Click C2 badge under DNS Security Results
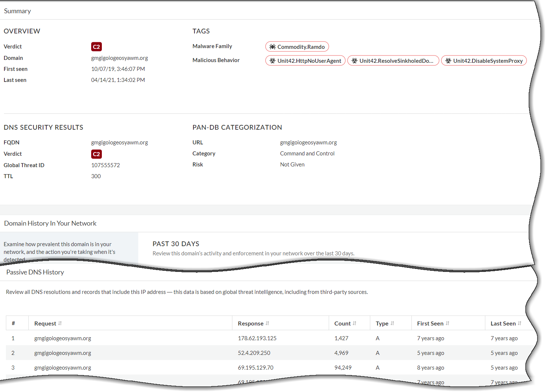Image resolution: width=546 pixels, height=392 pixels. (x=96, y=154)
